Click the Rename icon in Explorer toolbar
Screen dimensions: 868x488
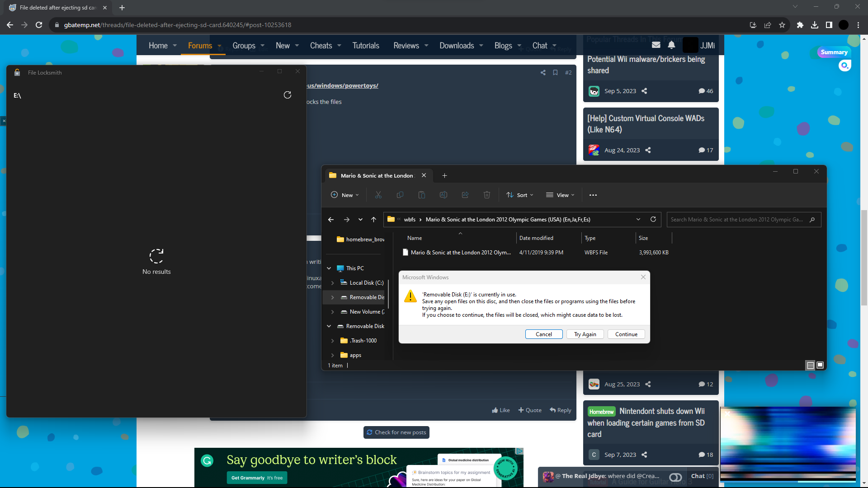[443, 195]
